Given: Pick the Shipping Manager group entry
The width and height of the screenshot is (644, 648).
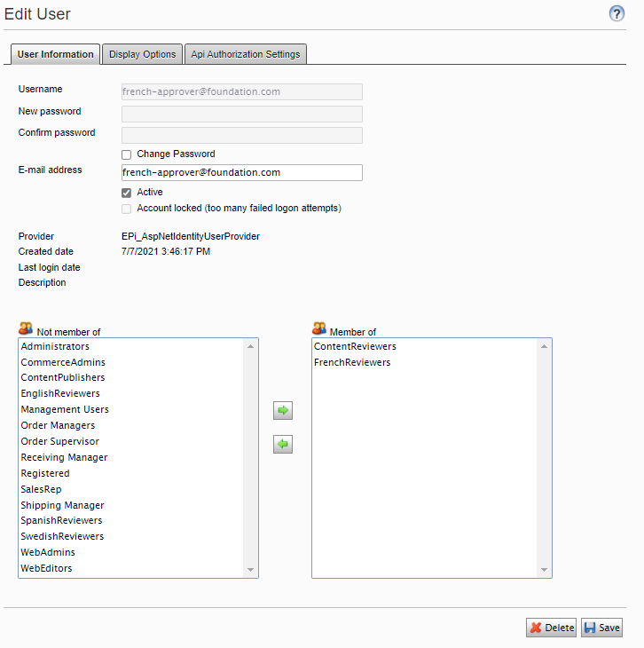Looking at the screenshot, I should point(62,505).
